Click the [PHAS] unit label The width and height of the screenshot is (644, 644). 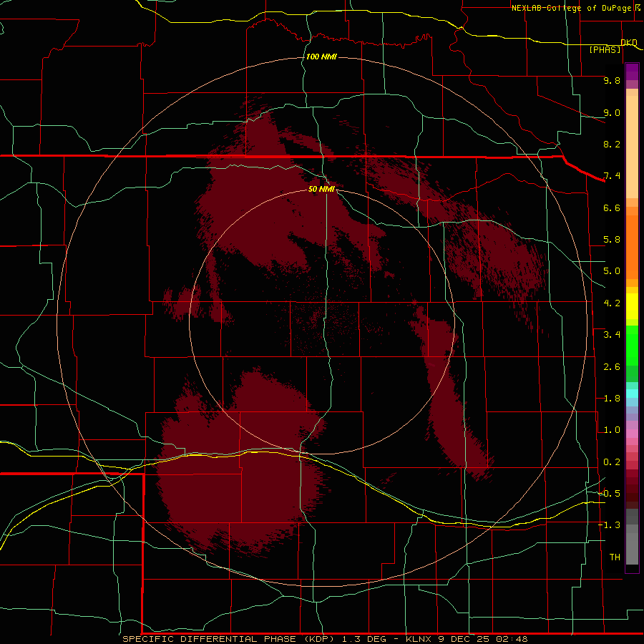[x=605, y=49]
